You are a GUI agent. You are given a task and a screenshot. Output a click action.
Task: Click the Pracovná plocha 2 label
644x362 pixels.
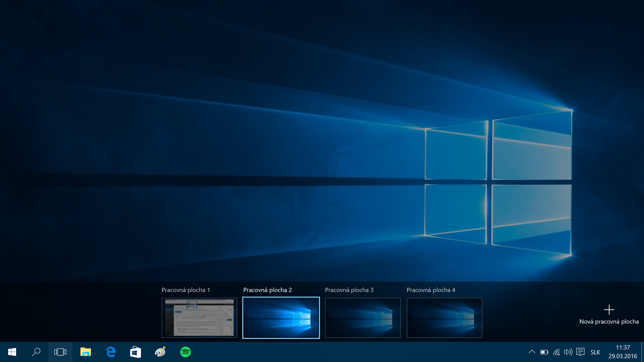click(267, 290)
